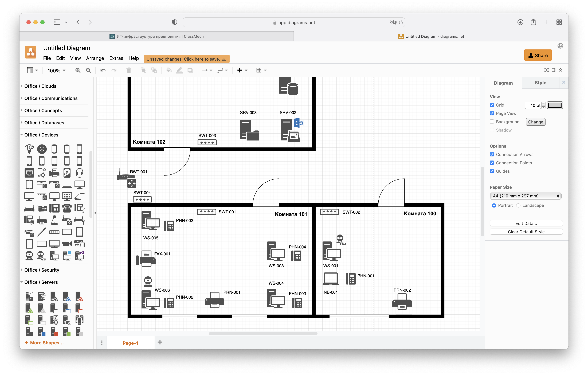Click the Edit Data... button
588x375 pixels.
526,223
